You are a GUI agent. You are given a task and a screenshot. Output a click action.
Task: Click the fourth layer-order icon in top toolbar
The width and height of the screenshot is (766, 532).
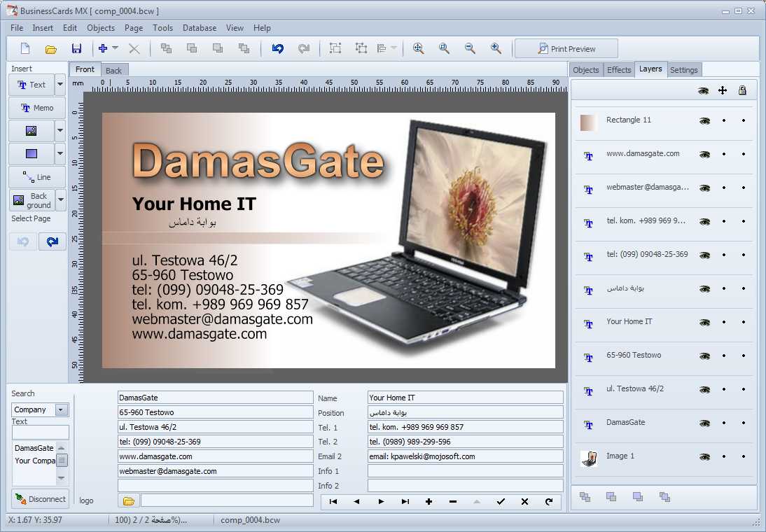pyautogui.click(x=244, y=48)
